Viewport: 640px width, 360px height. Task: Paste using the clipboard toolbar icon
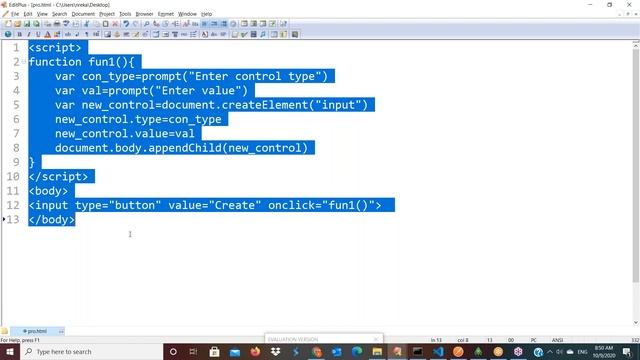(x=106, y=24)
